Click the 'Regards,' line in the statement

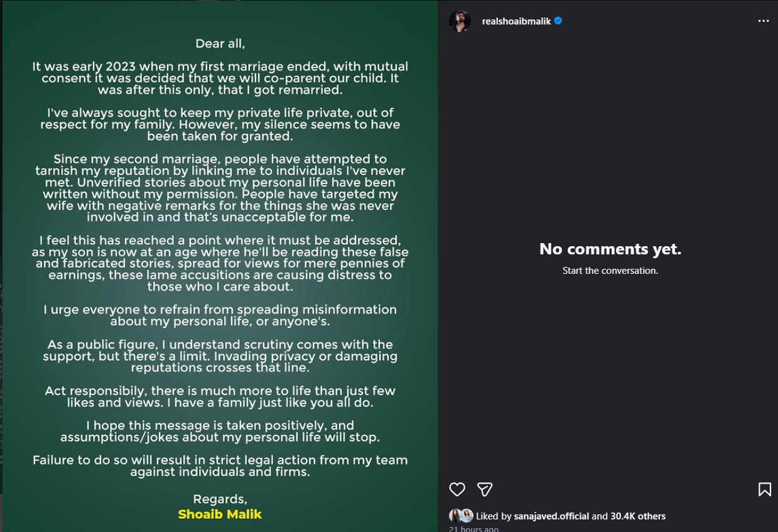click(x=220, y=499)
